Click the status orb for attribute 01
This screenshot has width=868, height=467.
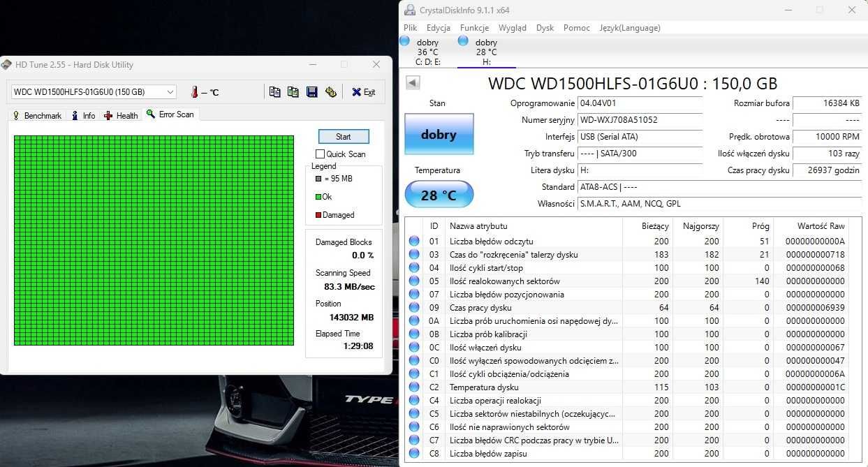(414, 241)
